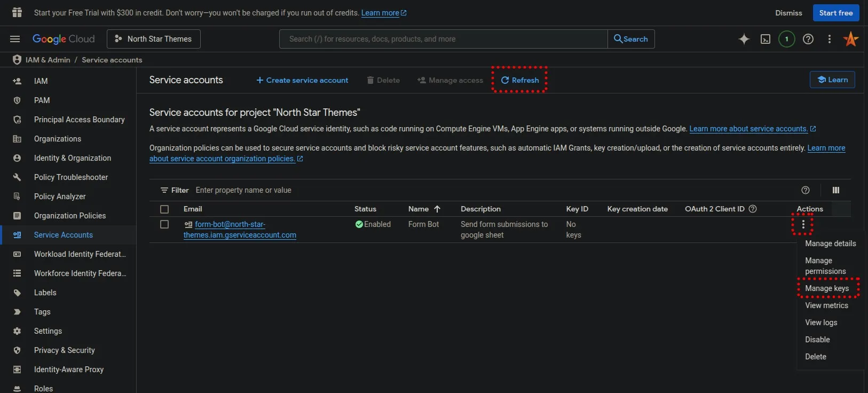This screenshot has height=393, width=868.
Task: Toggle the select-all checkbox in table header
Action: [x=164, y=209]
